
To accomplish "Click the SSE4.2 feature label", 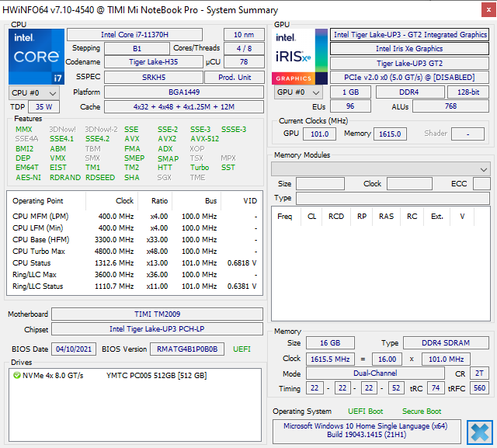I will (97, 139).
